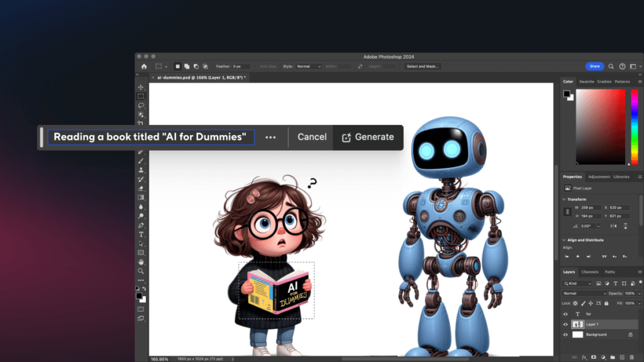Select the Blur tool

point(141,207)
